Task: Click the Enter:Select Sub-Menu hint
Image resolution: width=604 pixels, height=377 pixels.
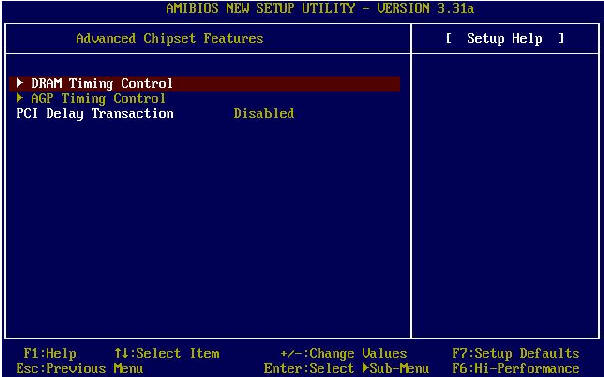Action: tap(346, 369)
